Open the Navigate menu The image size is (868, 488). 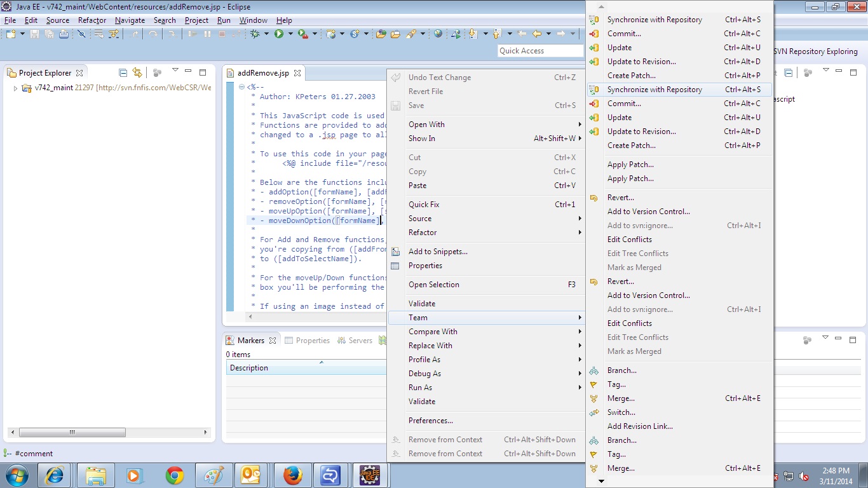click(130, 20)
